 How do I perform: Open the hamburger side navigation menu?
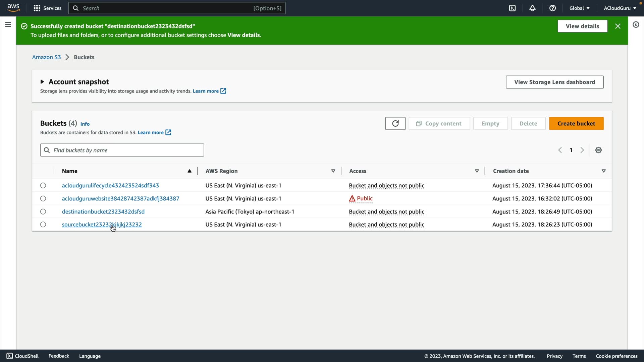[8, 24]
